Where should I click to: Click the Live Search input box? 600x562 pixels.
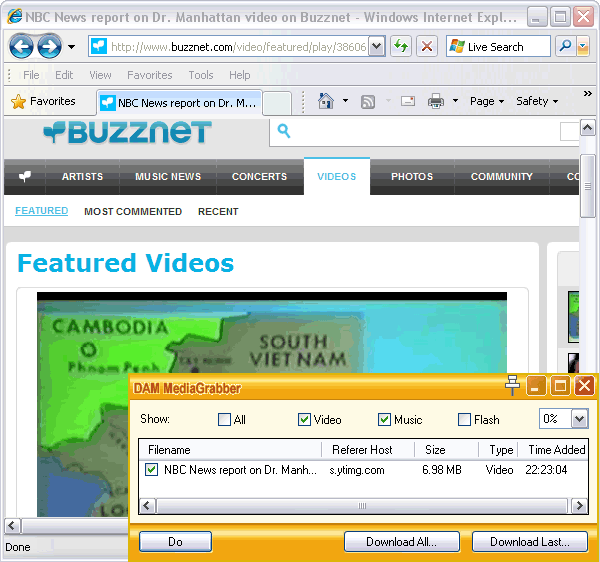[498, 47]
